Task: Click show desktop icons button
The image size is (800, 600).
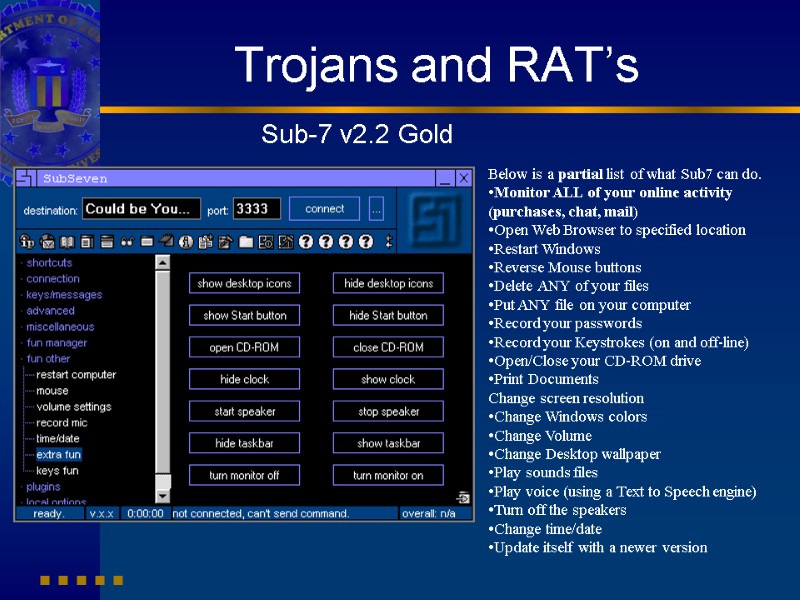Action: click(244, 283)
